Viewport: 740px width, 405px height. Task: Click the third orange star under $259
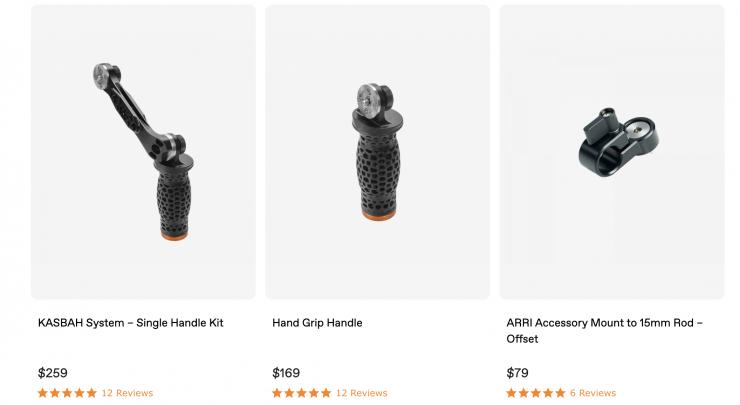click(x=67, y=393)
